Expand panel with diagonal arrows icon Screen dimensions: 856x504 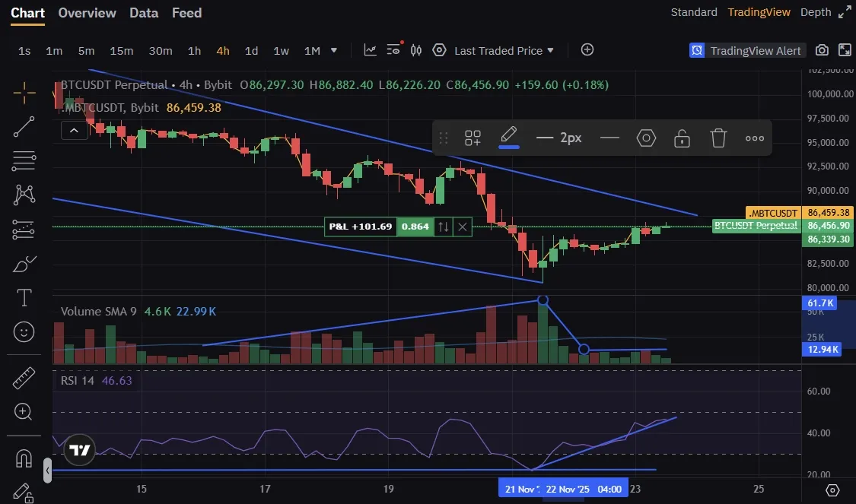[845, 12]
